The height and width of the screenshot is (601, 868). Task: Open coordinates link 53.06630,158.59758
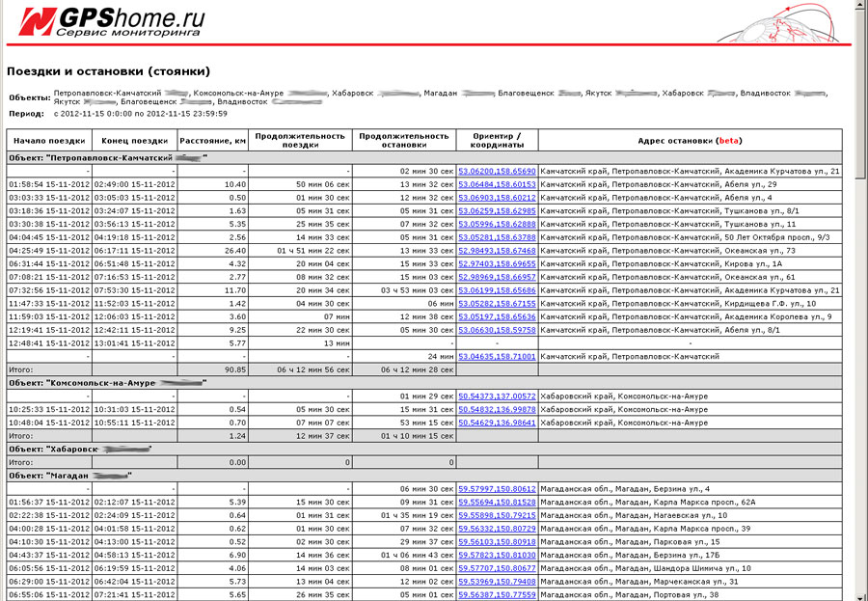tap(497, 330)
